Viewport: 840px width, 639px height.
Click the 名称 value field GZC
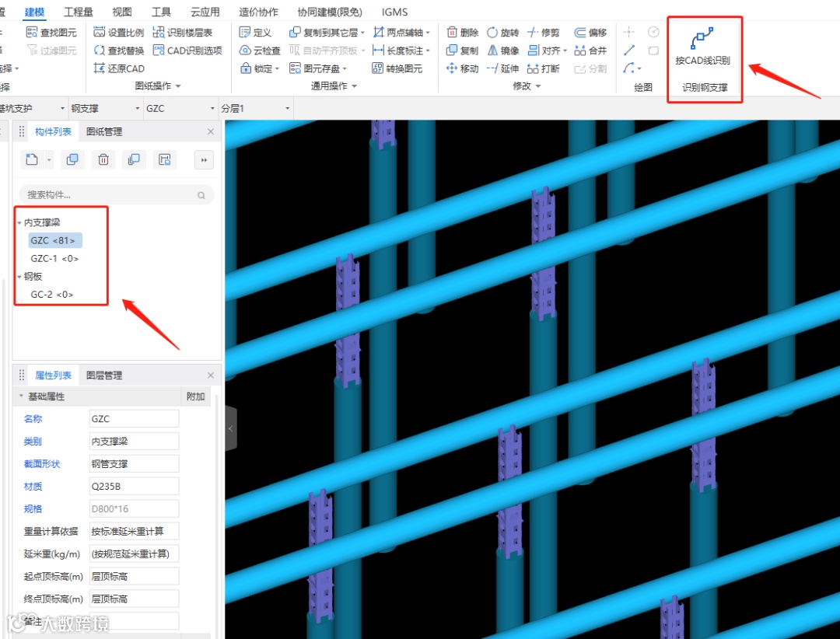[134, 419]
